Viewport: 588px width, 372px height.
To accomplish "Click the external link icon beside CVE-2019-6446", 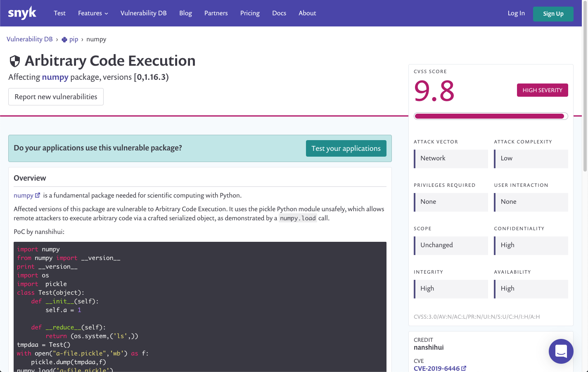I will [x=464, y=368].
